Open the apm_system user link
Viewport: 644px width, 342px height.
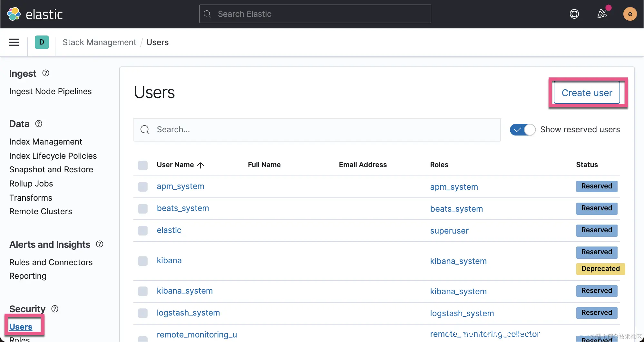[x=181, y=186]
